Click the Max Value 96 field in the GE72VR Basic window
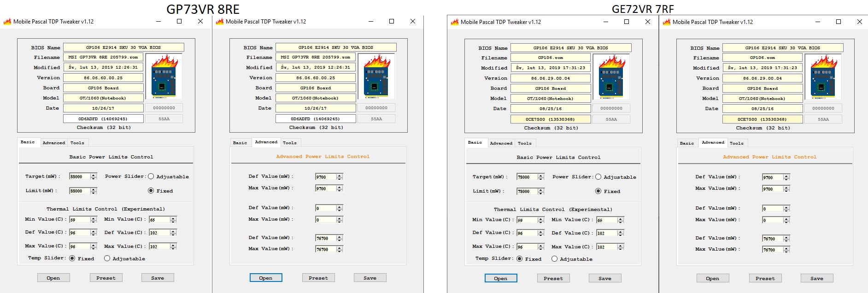868x293 pixels. [527, 247]
